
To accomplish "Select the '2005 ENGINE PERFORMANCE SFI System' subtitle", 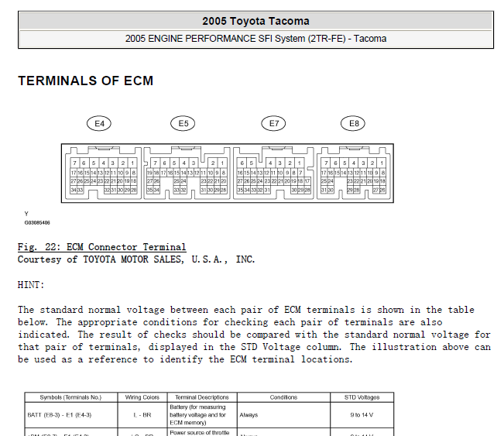I will pyautogui.click(x=255, y=39).
